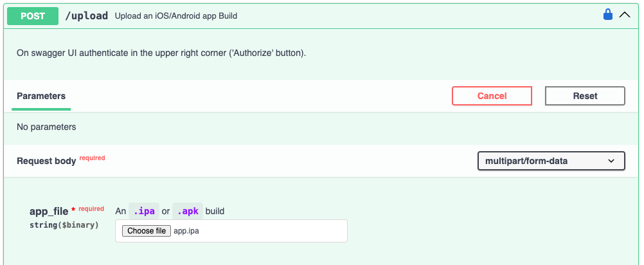This screenshot has height=265, width=644.
Task: Click the app_file field label
Action: [49, 212]
